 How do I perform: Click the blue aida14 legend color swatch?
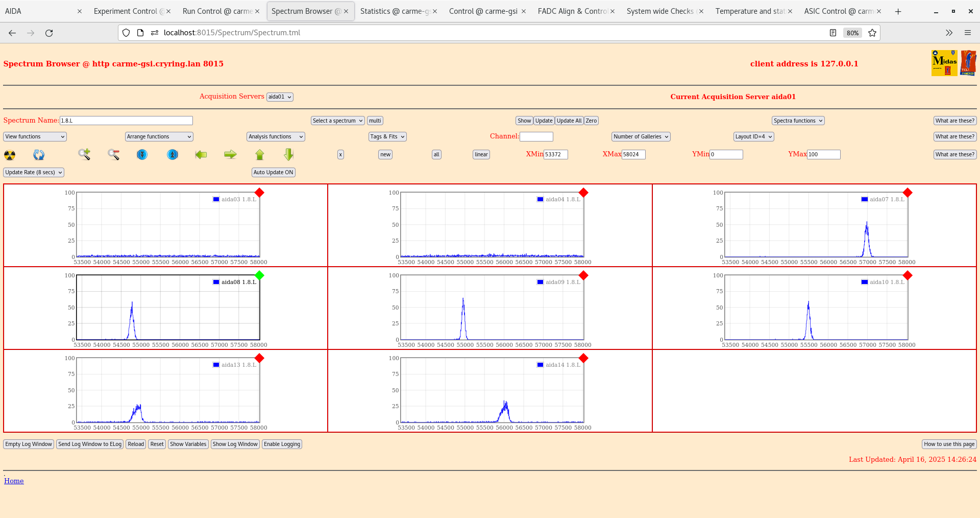(x=541, y=365)
